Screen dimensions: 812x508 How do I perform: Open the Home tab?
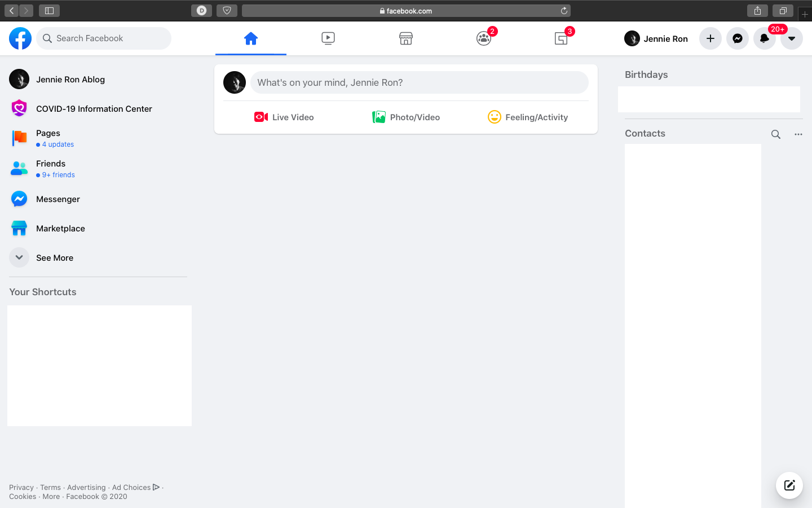tap(251, 38)
